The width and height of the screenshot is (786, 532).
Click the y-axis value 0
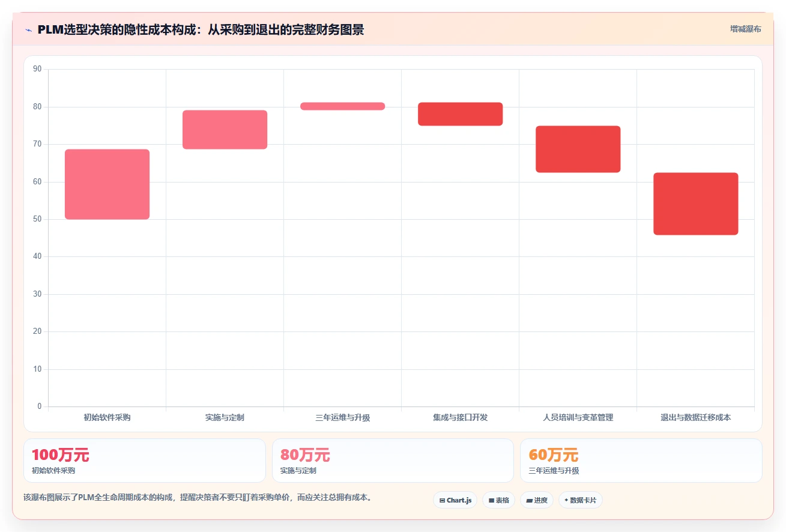[40, 407]
